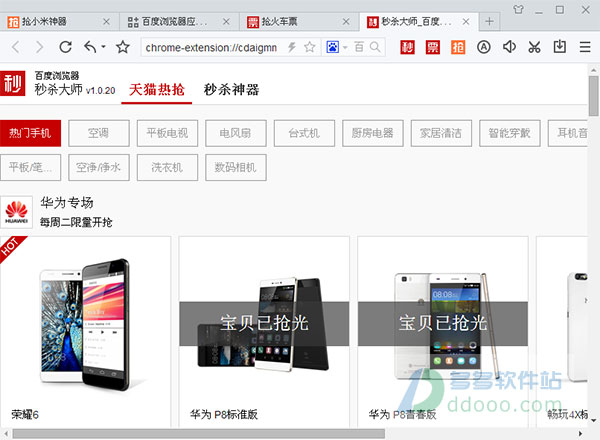600x440 pixels.
Task: Click the red 秒 logo of 秒杀大师
Action: 13,83
